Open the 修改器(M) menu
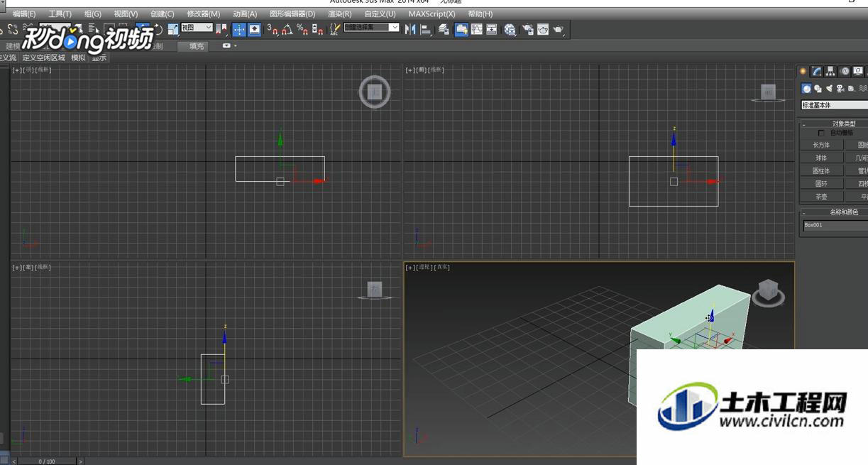868x465 pixels. coord(203,13)
